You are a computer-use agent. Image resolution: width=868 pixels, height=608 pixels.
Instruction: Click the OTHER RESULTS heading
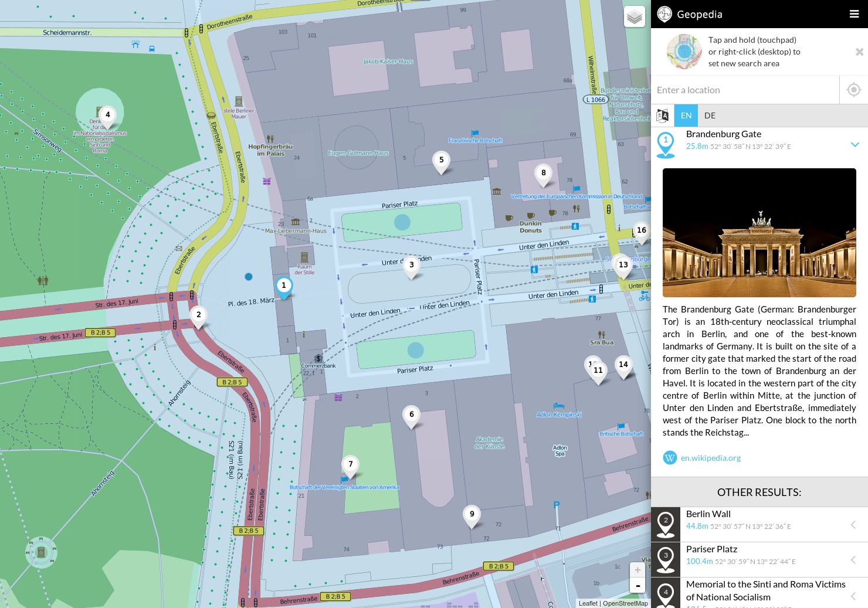(x=759, y=492)
